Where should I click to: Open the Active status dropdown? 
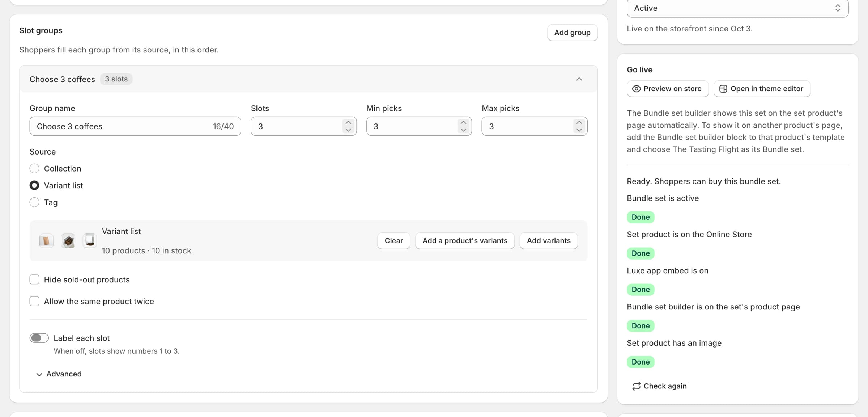click(737, 8)
